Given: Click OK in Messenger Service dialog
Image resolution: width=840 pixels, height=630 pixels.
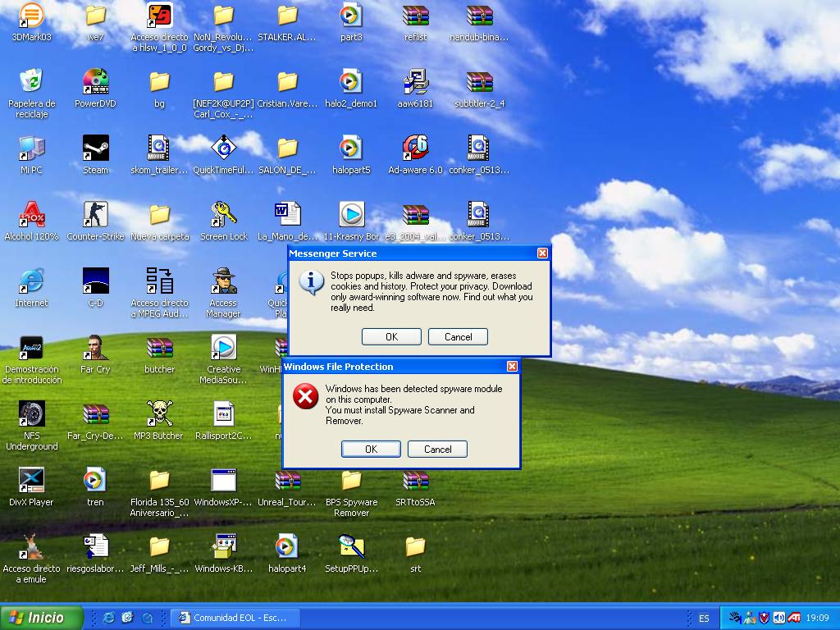Looking at the screenshot, I should coord(391,337).
